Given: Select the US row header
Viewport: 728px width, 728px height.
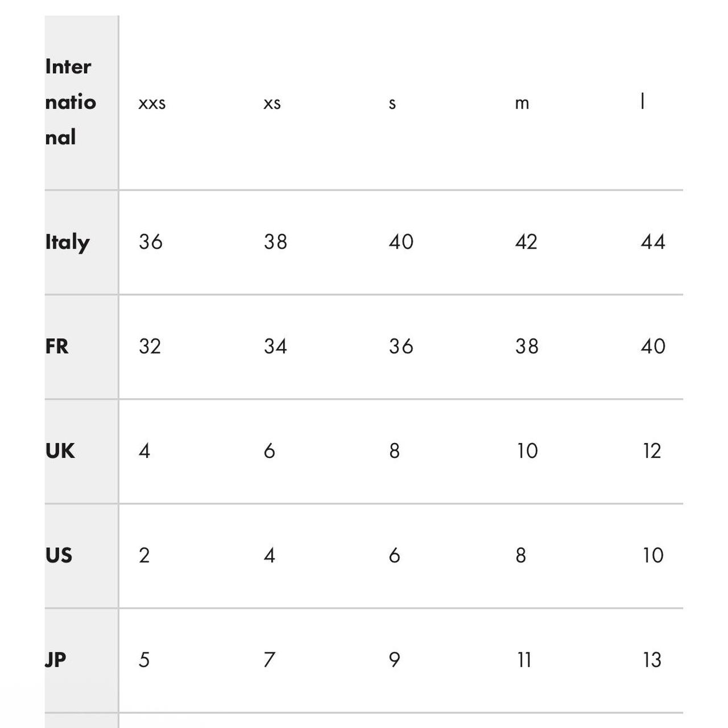Looking at the screenshot, I should [x=59, y=555].
